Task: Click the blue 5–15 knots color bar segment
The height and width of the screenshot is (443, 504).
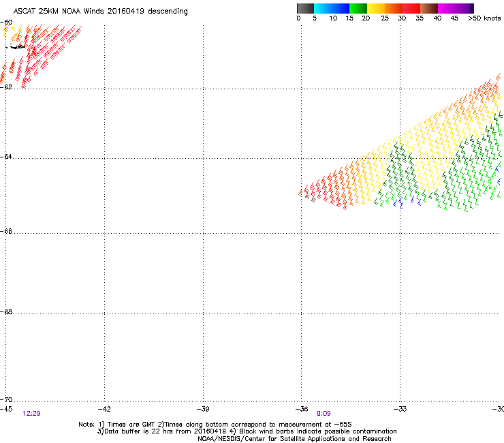Action: 332,8
